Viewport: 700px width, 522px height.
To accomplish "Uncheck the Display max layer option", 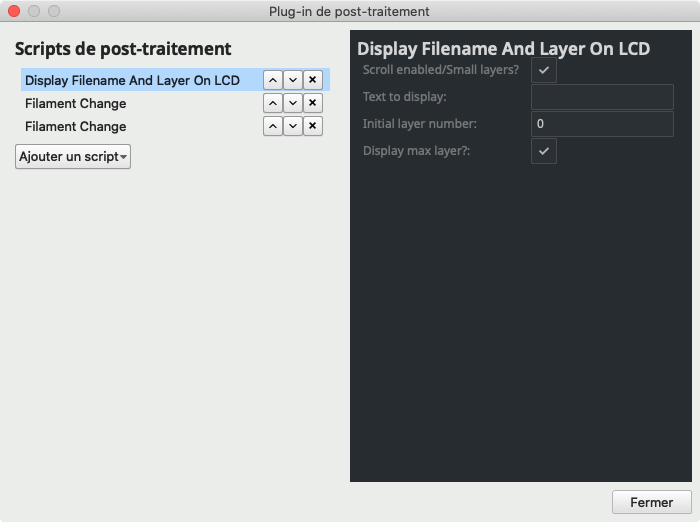I will [543, 151].
